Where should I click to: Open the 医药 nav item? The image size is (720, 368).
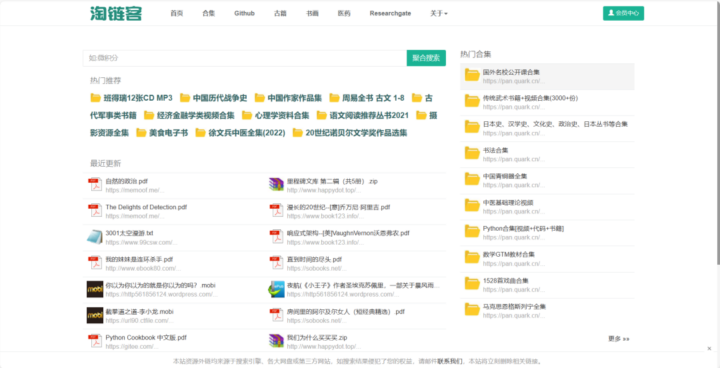(x=344, y=13)
